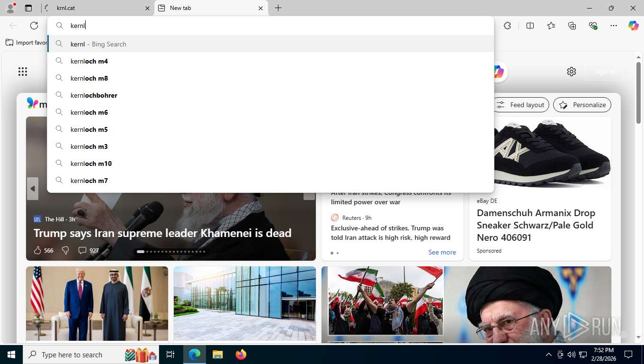644x364 pixels.
Task: Choose the 'kernloch m7' suggestion
Action: [x=270, y=181]
